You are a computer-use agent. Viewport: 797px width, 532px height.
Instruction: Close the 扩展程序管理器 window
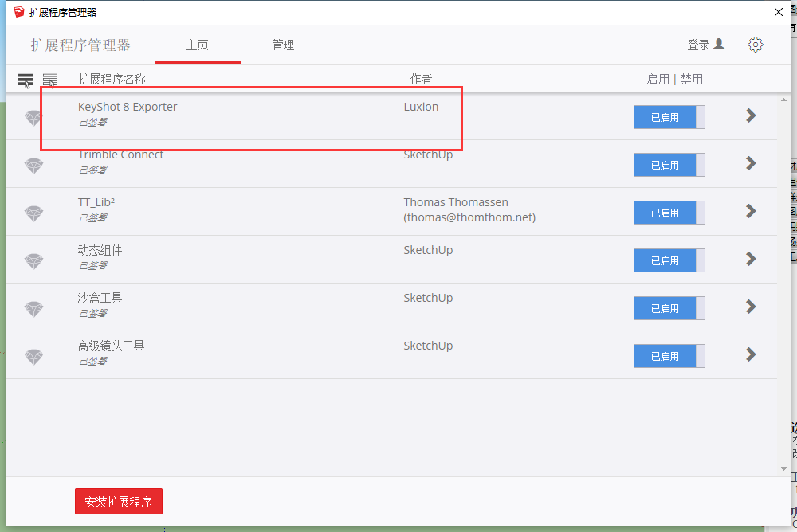(x=778, y=12)
